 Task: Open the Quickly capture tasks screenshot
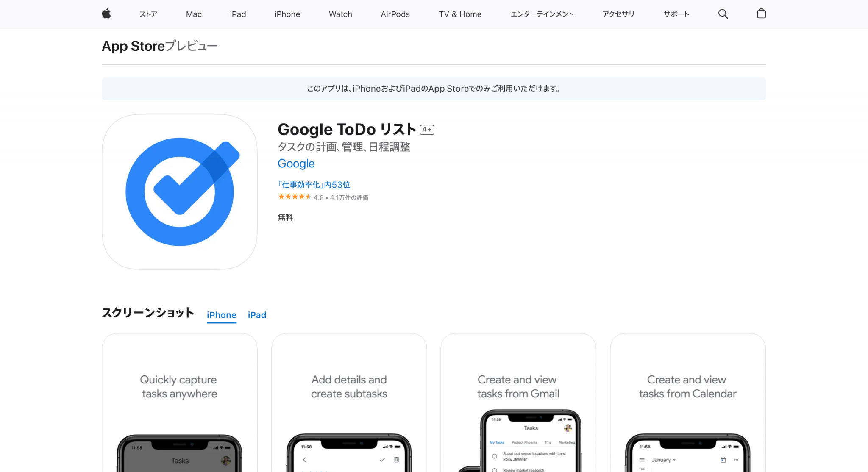(180, 403)
